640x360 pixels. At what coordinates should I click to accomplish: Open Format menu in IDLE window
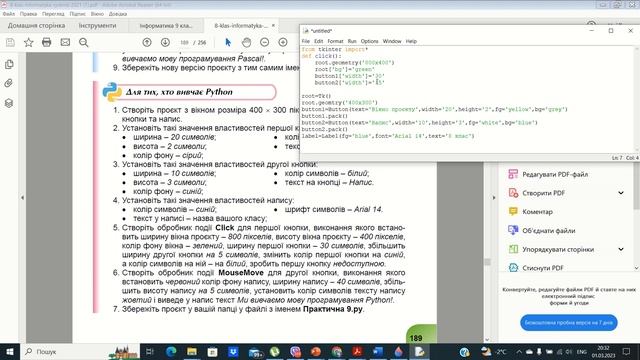(x=335, y=41)
